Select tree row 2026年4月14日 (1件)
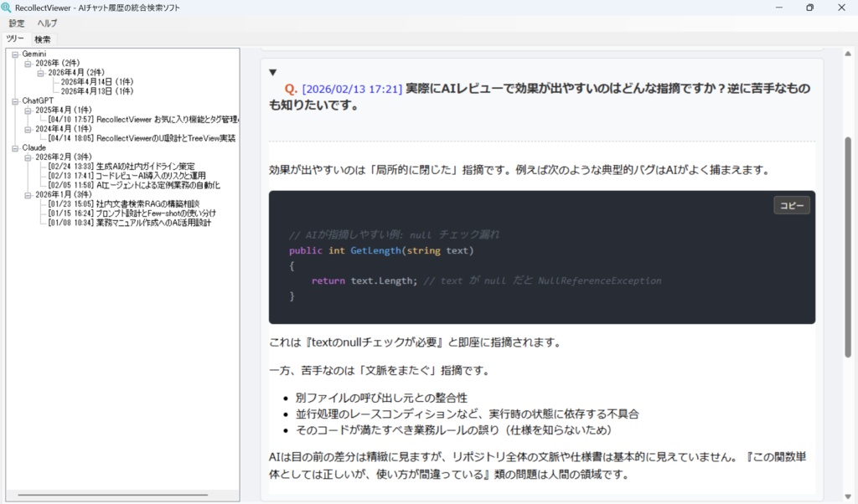The image size is (858, 504). [97, 82]
